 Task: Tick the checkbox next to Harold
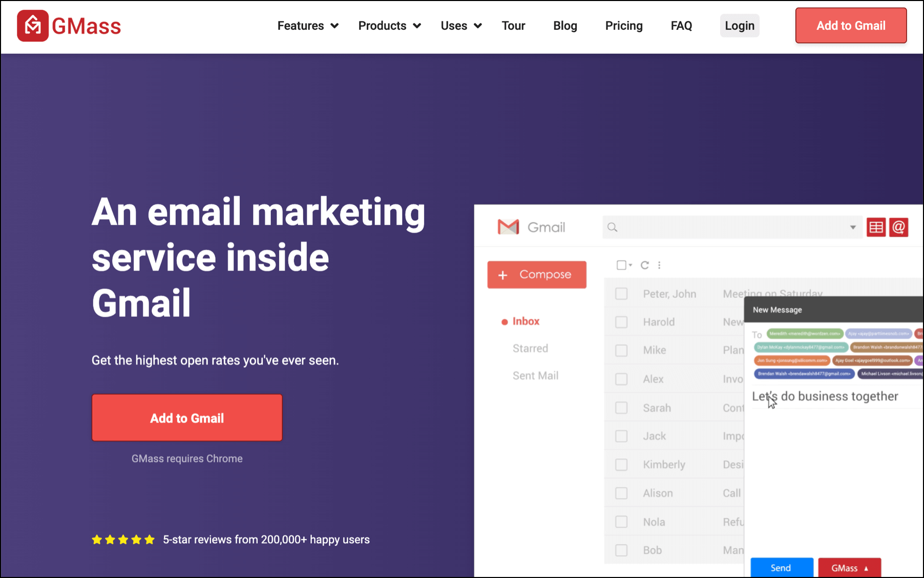[x=621, y=322]
